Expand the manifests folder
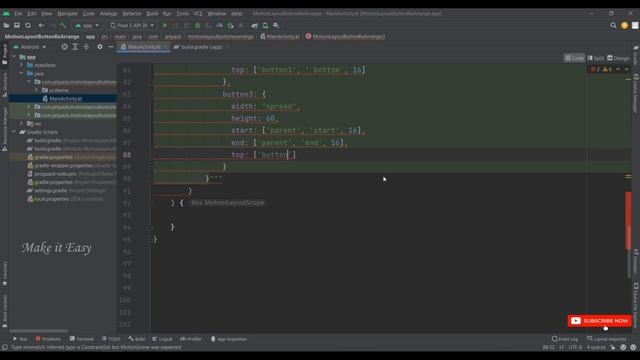This screenshot has width=640, height=360. click(x=22, y=65)
